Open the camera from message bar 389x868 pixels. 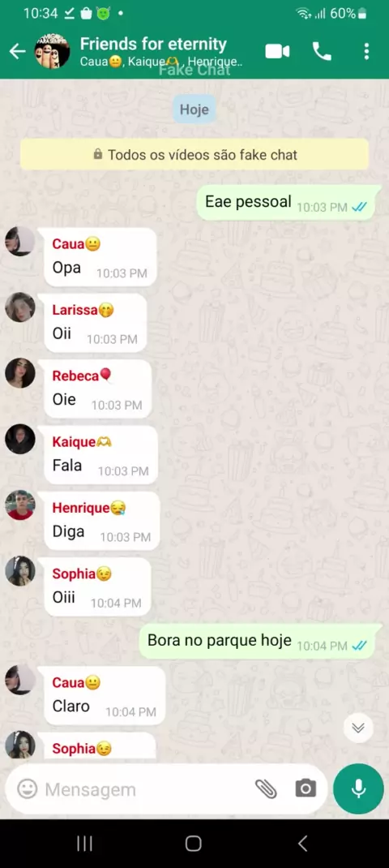click(x=306, y=789)
